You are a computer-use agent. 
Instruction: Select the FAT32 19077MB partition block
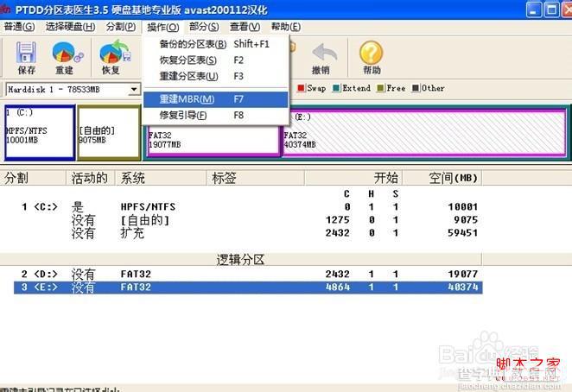point(213,141)
